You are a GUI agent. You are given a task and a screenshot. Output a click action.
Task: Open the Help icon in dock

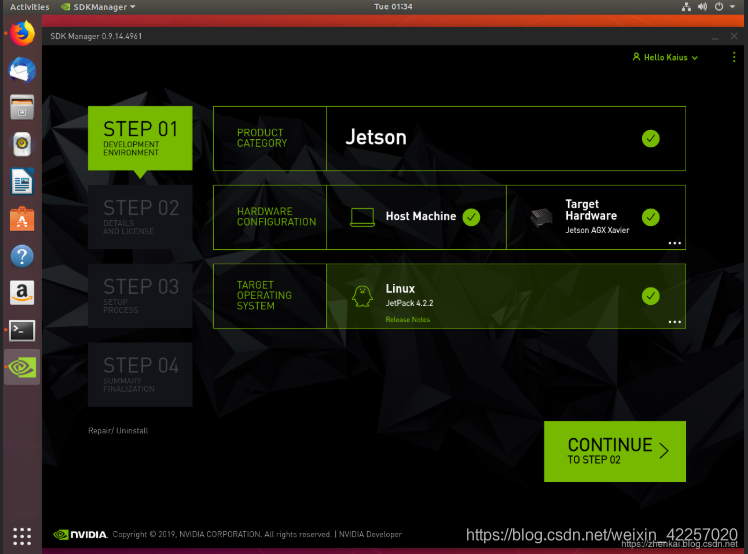(x=22, y=256)
